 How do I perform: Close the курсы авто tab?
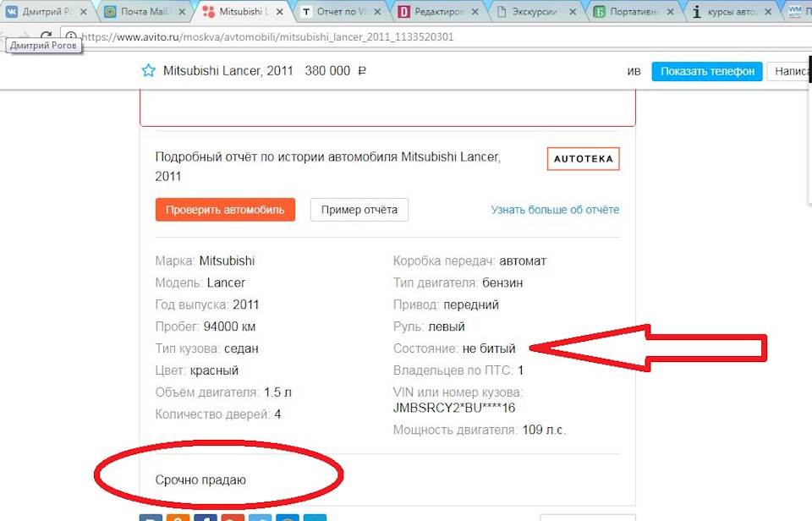pyautogui.click(x=768, y=11)
